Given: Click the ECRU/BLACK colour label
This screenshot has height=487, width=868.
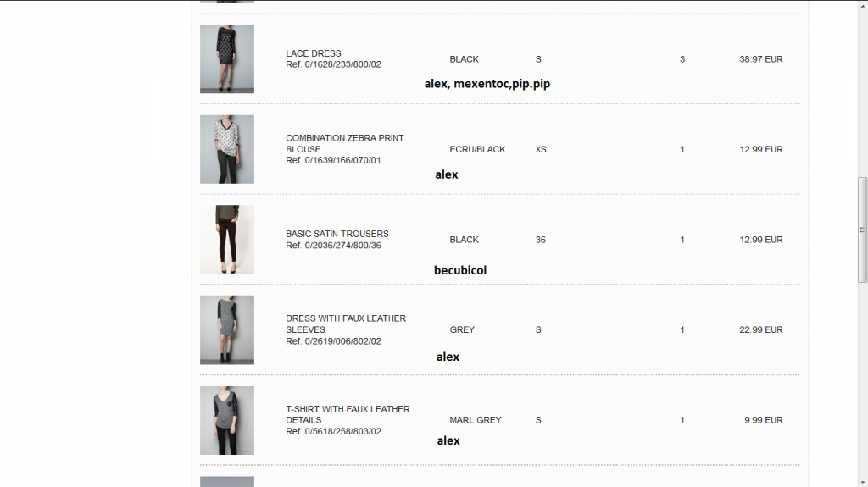Looking at the screenshot, I should (x=477, y=149).
